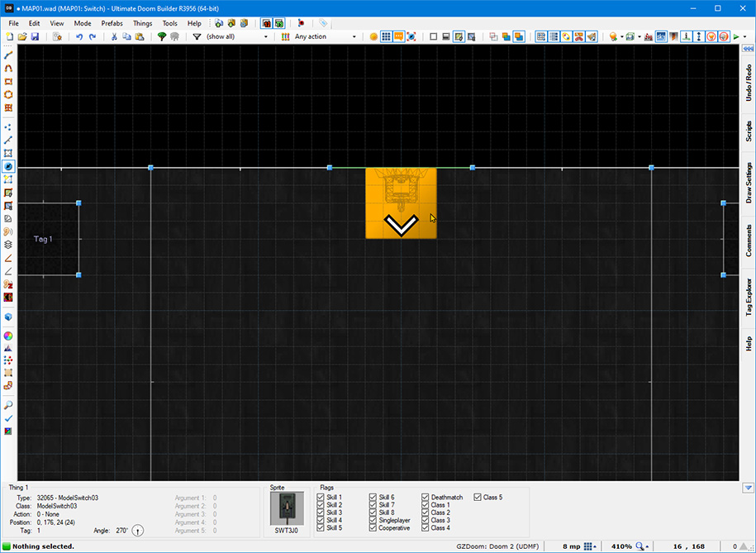Toggle the Deathmatch flag checkbox

coord(426,498)
